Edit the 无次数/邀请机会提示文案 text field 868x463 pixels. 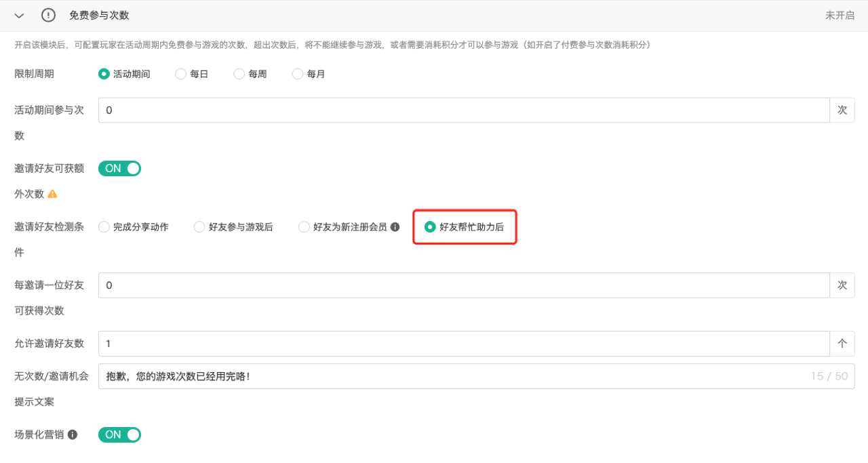pos(476,376)
